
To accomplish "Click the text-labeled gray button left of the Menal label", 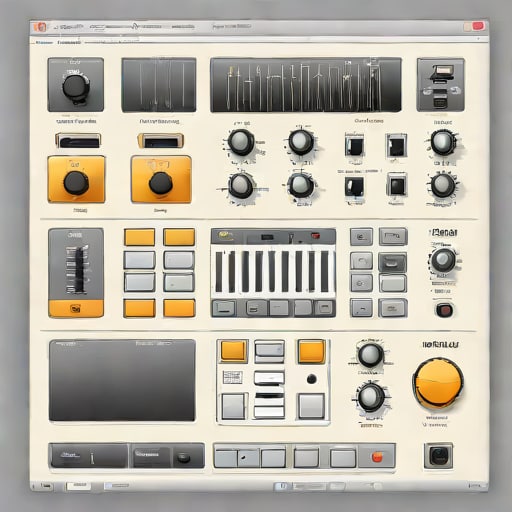I will pyautogui.click(x=393, y=236).
